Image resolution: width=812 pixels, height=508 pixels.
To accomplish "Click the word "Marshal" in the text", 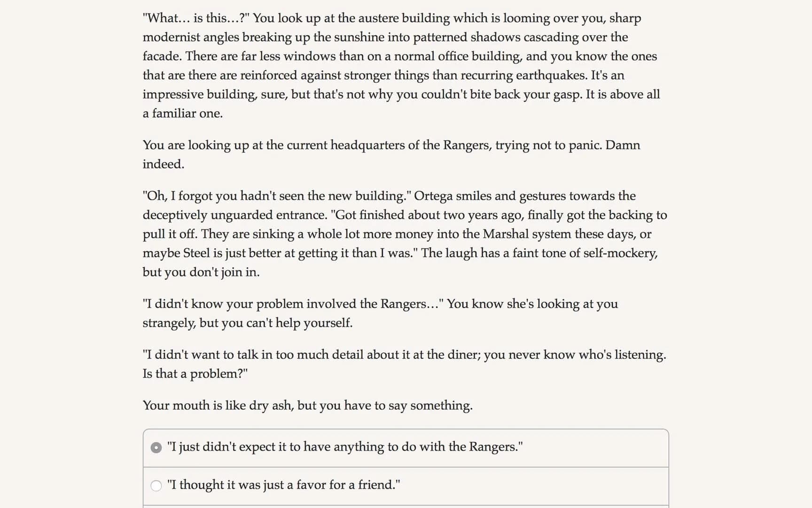I will click(505, 234).
